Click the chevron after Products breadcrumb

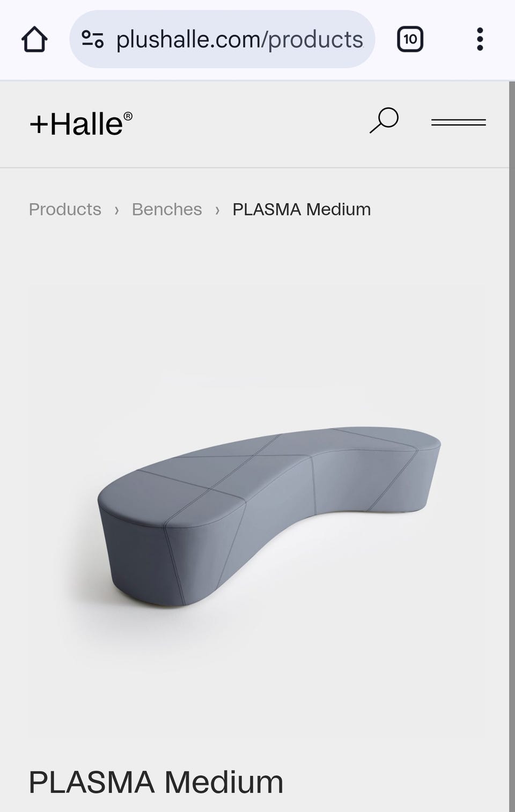(116, 210)
